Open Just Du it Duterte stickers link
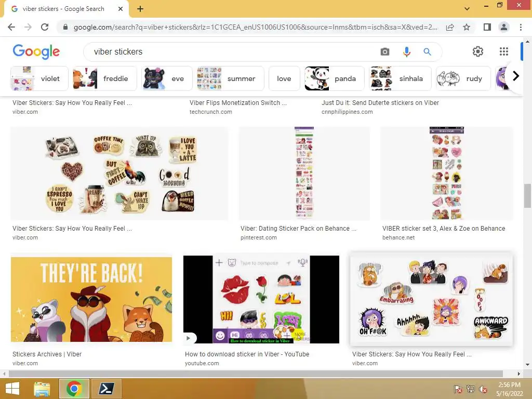This screenshot has height=399, width=532. (380, 103)
